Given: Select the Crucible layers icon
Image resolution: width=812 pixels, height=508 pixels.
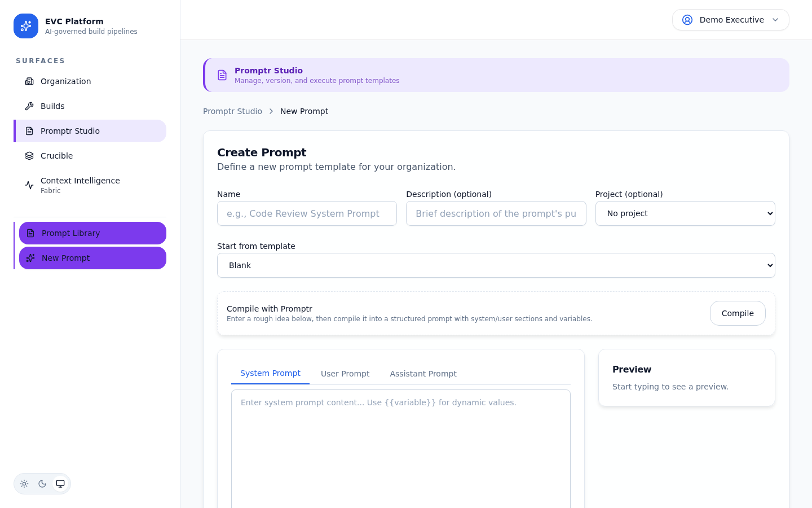Looking at the screenshot, I should click(x=29, y=156).
